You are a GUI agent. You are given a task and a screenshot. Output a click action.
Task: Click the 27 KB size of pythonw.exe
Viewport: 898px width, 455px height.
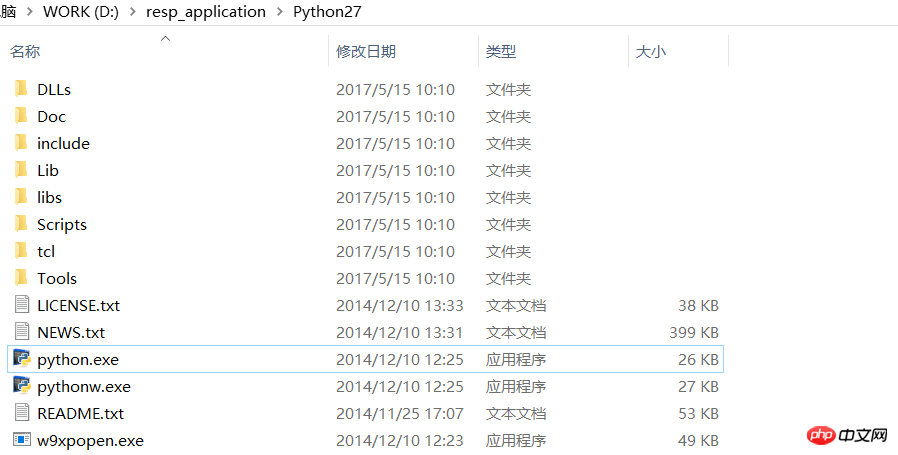pos(698,386)
